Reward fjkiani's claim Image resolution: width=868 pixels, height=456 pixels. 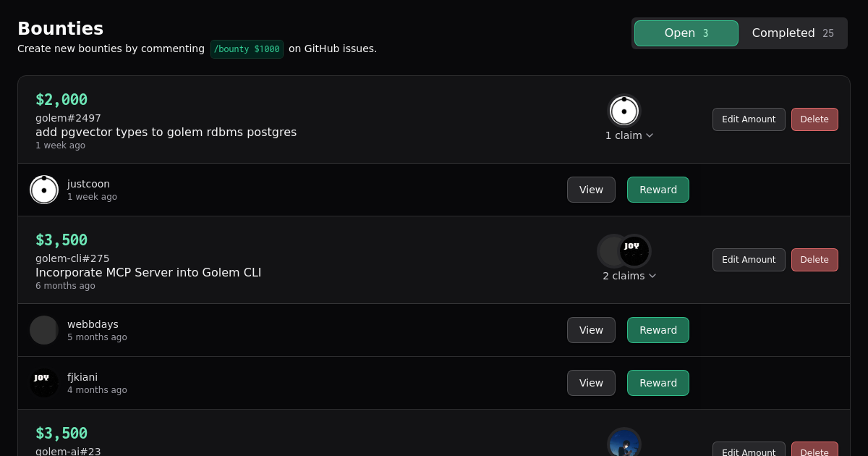tap(658, 383)
